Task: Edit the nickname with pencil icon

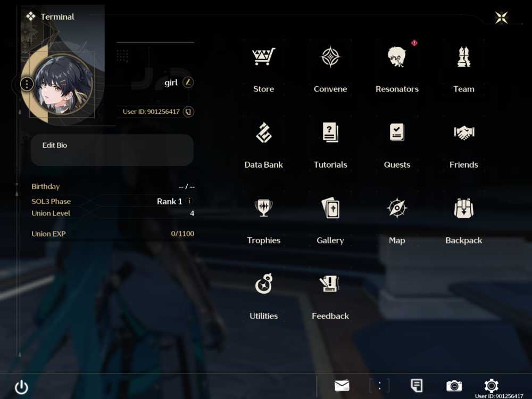Action: 188,82
